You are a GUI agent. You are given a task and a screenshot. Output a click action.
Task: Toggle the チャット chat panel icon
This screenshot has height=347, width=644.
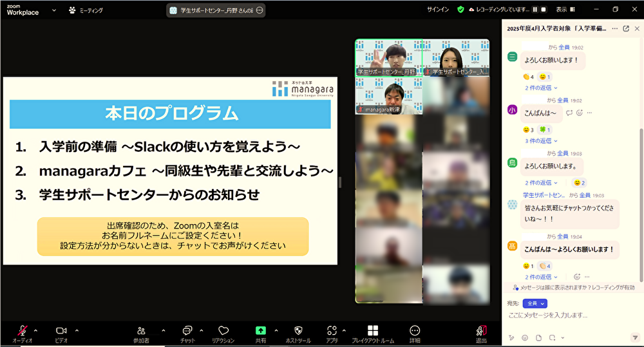pos(187,330)
